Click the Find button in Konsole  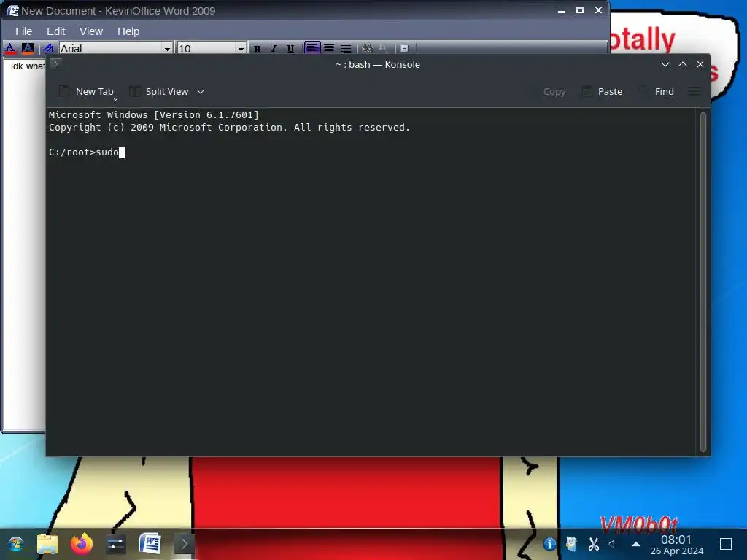click(x=657, y=91)
